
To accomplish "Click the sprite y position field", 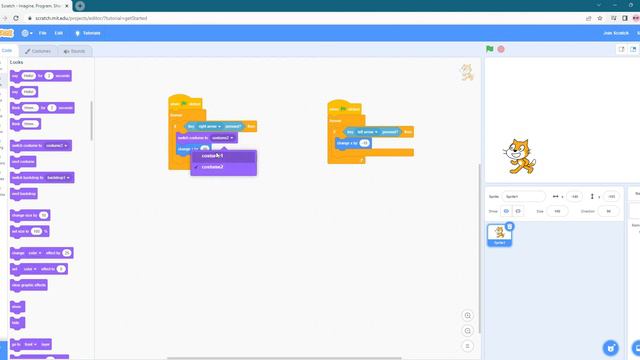I will tap(611, 196).
